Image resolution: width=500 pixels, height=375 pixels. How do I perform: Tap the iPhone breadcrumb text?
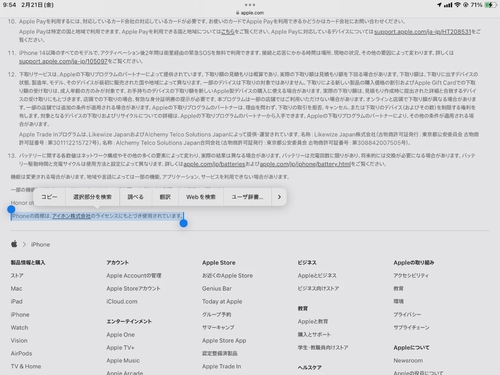coord(40,245)
